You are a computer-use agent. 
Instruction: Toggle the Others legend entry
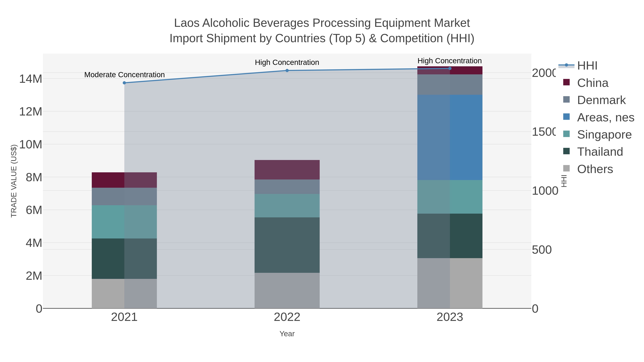click(588, 169)
